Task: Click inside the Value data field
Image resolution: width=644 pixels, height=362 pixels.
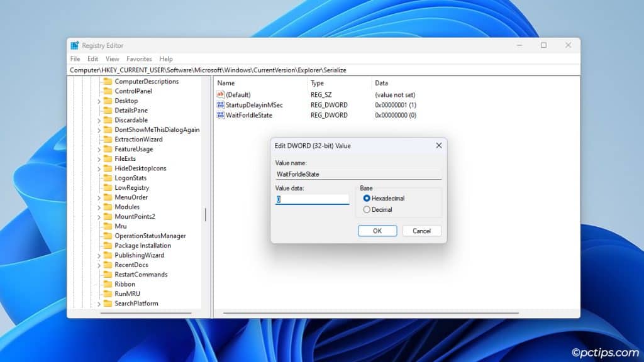Action: pos(311,198)
